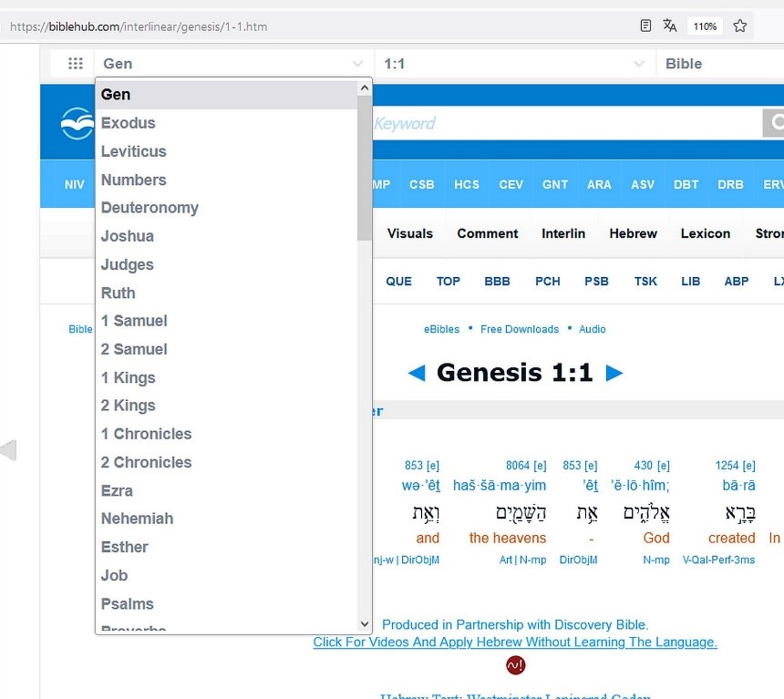The height and width of the screenshot is (699, 784).
Task: Click the V-Qal-Perf-3ms parsing link
Action: (718, 560)
